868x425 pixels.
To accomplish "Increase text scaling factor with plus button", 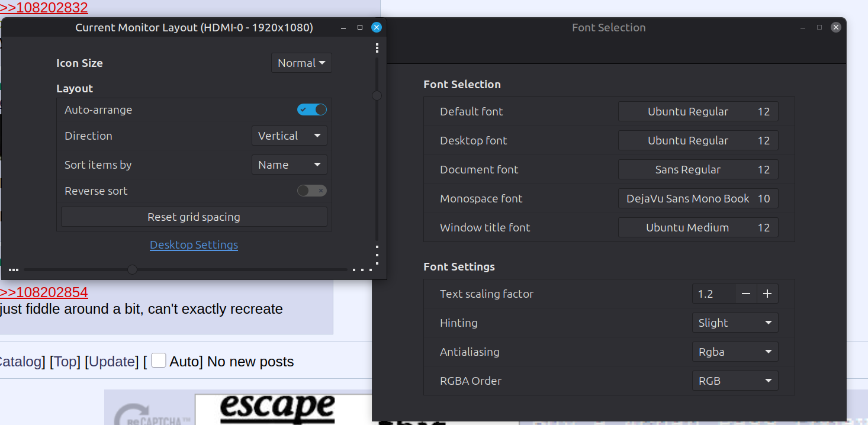I will point(767,294).
